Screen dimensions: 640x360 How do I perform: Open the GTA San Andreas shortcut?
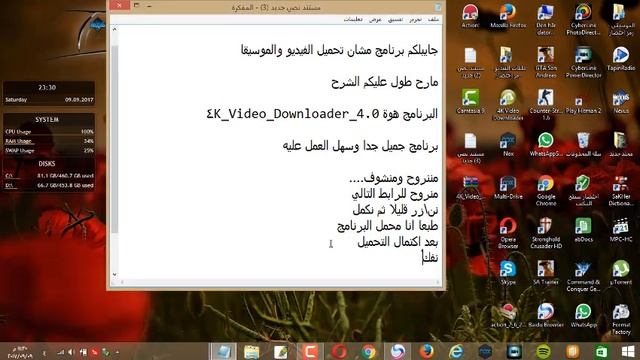[x=546, y=62]
